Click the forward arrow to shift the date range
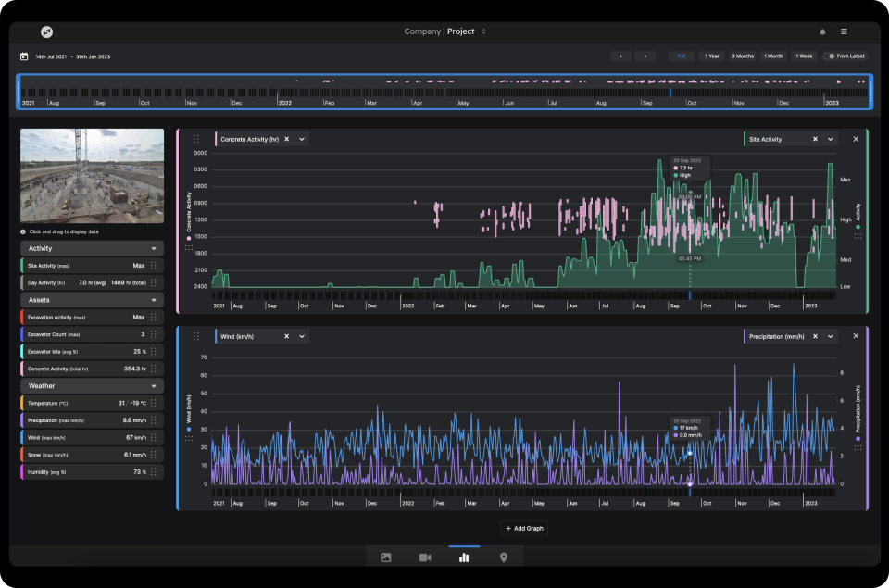 pyautogui.click(x=645, y=56)
